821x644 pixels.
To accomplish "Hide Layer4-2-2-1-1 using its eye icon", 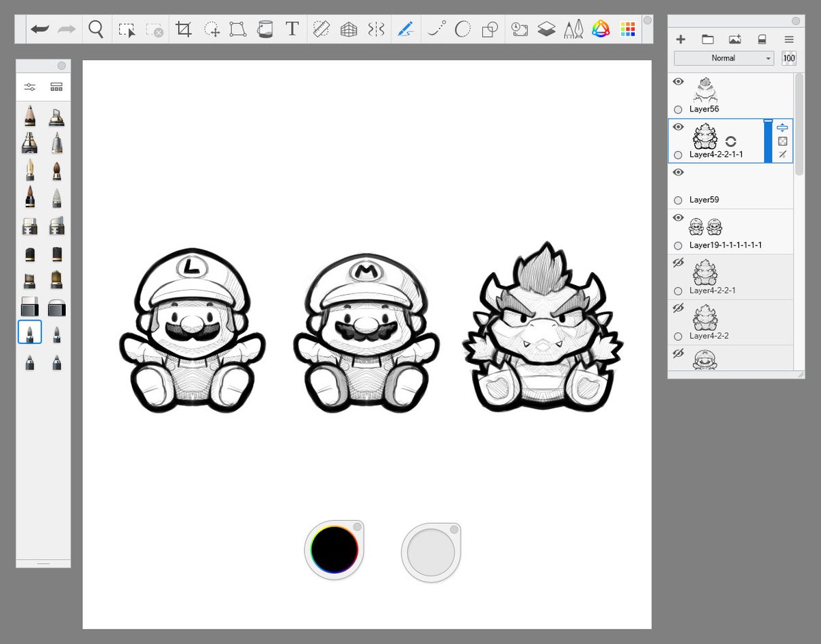I will [678, 127].
